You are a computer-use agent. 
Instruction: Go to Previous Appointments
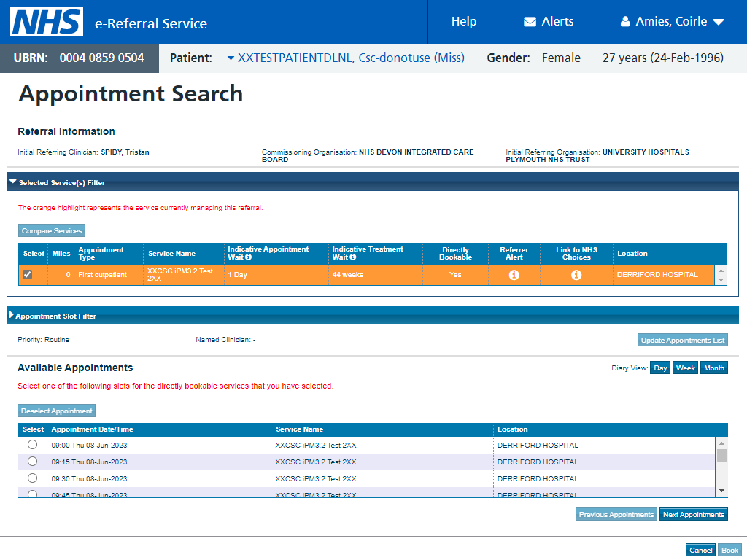[616, 514]
